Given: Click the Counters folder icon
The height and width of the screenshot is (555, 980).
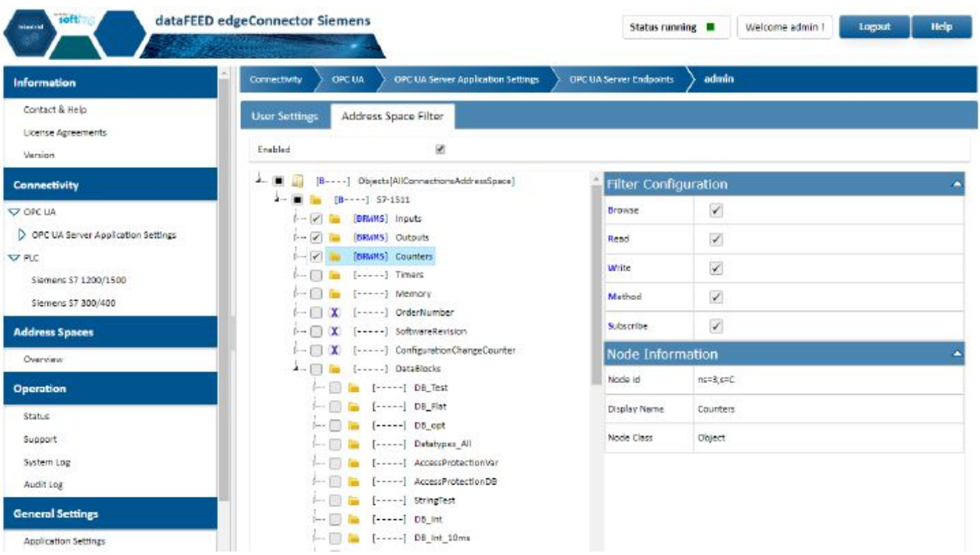Looking at the screenshot, I should [334, 257].
